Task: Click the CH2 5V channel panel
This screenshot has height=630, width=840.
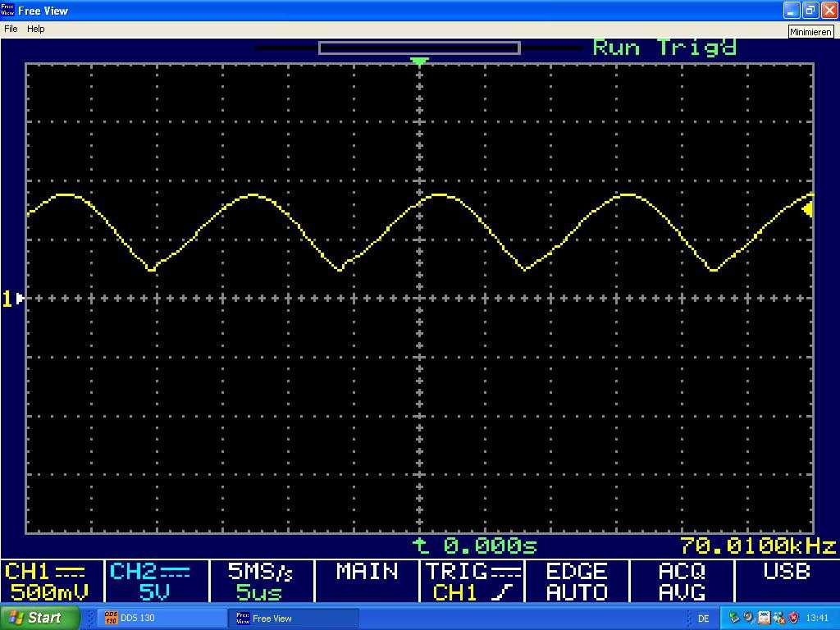Action: 157,582
